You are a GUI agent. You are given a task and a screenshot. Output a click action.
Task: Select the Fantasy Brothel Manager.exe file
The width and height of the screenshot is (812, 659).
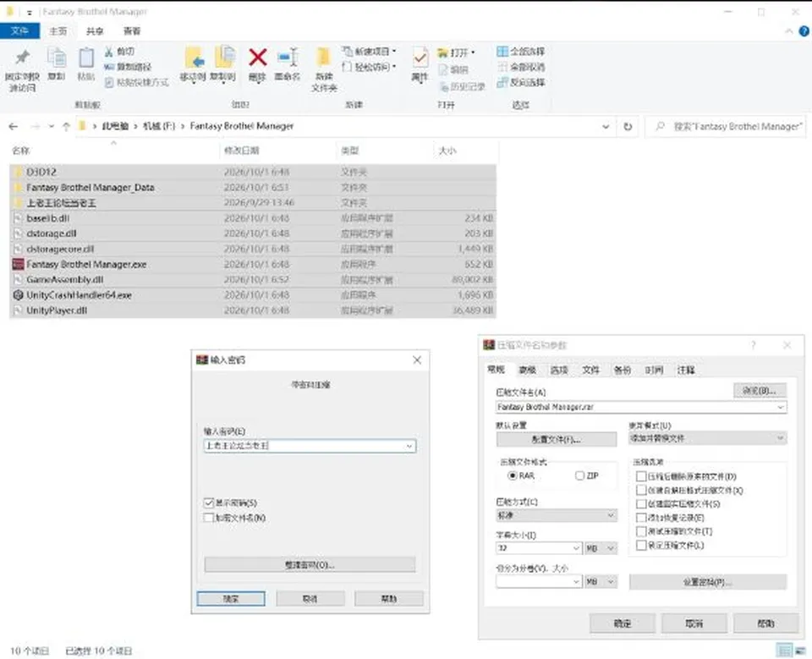pyautogui.click(x=86, y=264)
